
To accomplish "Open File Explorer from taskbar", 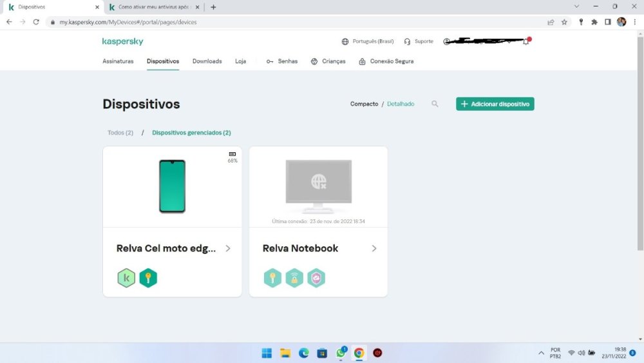I will tap(285, 353).
